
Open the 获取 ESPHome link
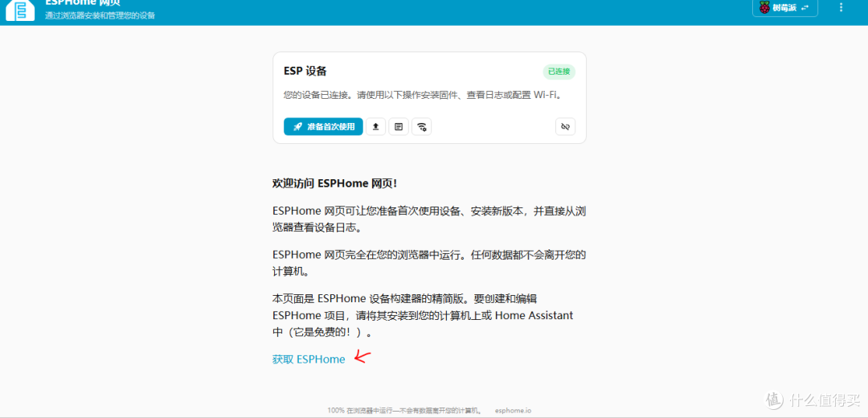[x=309, y=359]
